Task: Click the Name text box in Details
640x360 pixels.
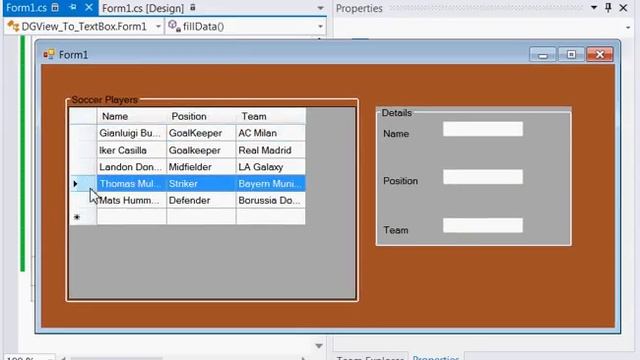Action: pyautogui.click(x=483, y=129)
